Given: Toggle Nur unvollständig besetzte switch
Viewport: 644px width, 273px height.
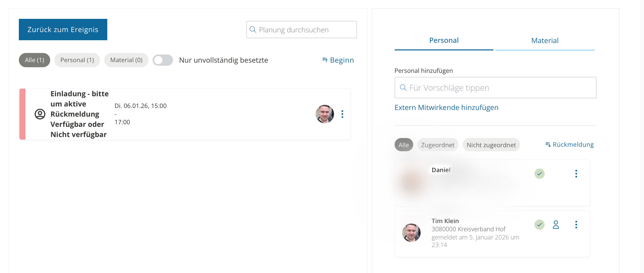Looking at the screenshot, I should [x=163, y=60].
